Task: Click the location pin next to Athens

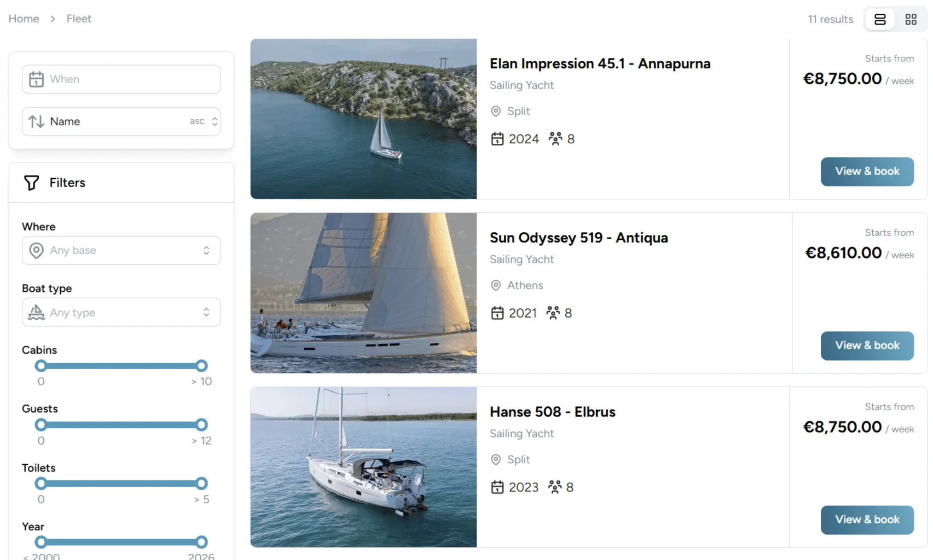Action: [496, 285]
